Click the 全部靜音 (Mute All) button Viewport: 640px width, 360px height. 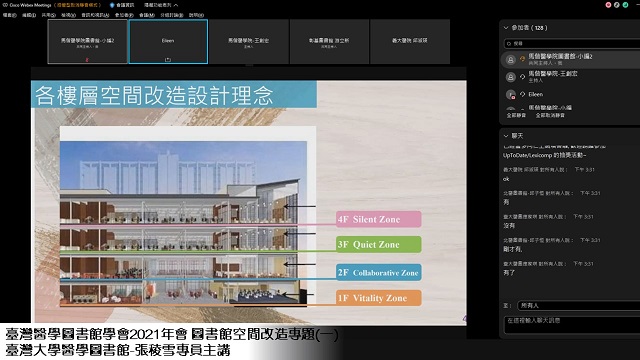point(516,116)
